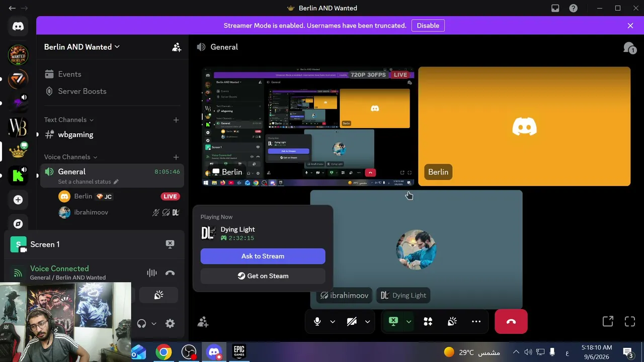The image size is (644, 362).
Task: Open the WB server icon in sidebar
Action: (18, 127)
